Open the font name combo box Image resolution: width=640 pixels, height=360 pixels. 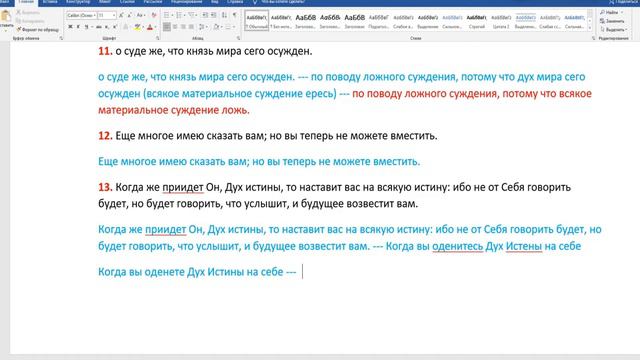(82, 15)
